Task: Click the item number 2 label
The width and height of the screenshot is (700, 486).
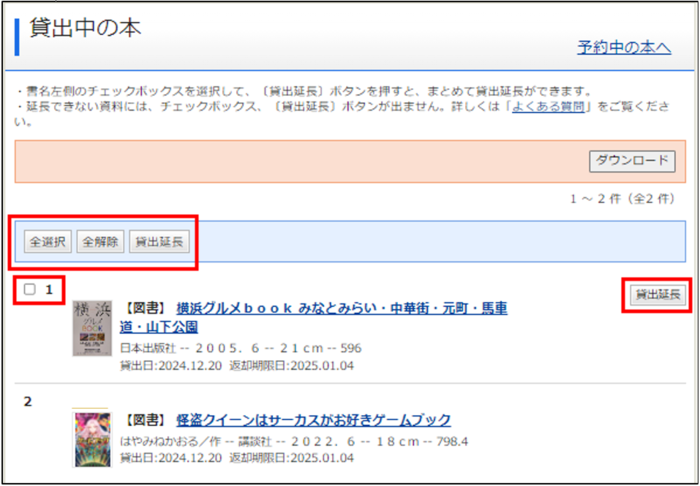Action: (28, 402)
